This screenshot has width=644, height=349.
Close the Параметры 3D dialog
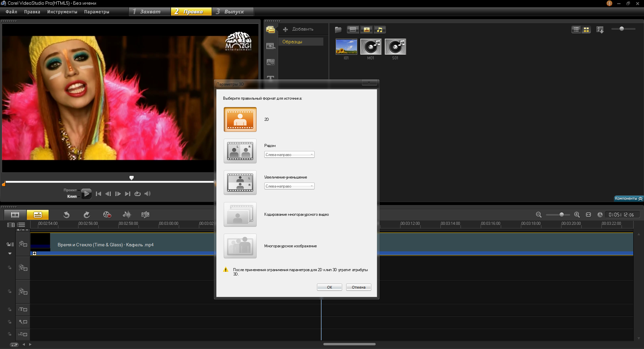369,83
